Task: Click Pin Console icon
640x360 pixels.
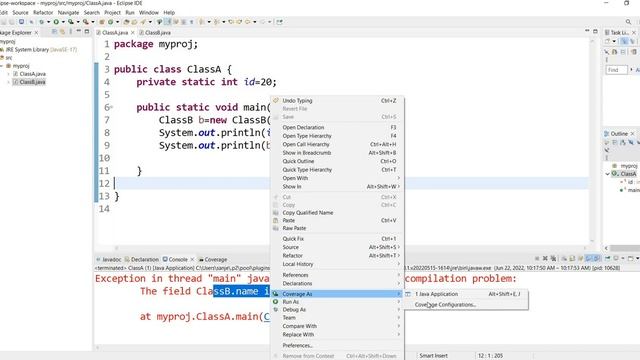Action: click(607, 258)
